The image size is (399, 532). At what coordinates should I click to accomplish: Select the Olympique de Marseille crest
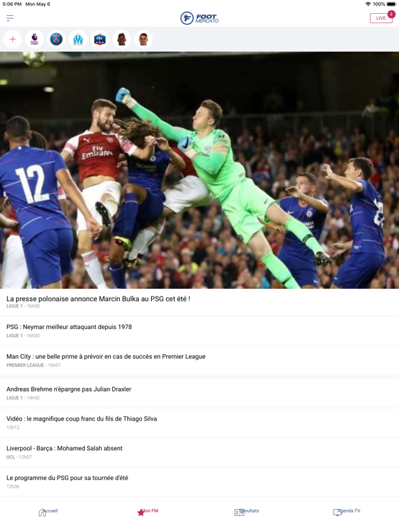78,39
